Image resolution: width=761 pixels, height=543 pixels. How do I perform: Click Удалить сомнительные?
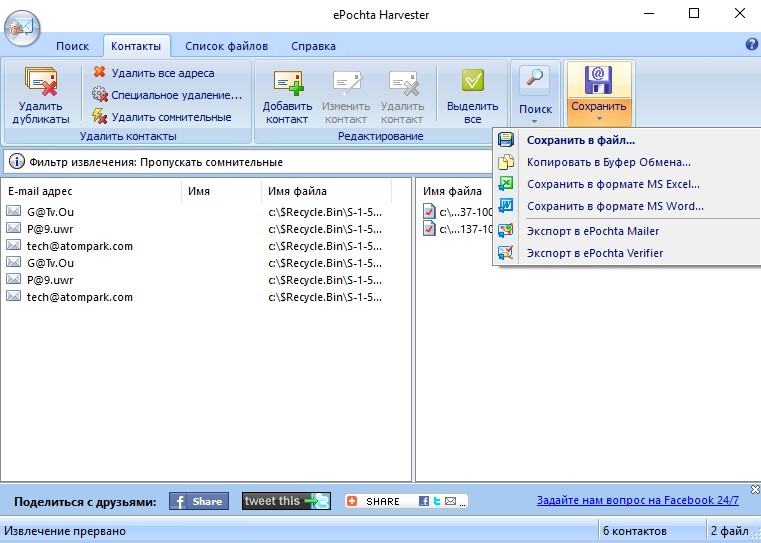(162, 117)
